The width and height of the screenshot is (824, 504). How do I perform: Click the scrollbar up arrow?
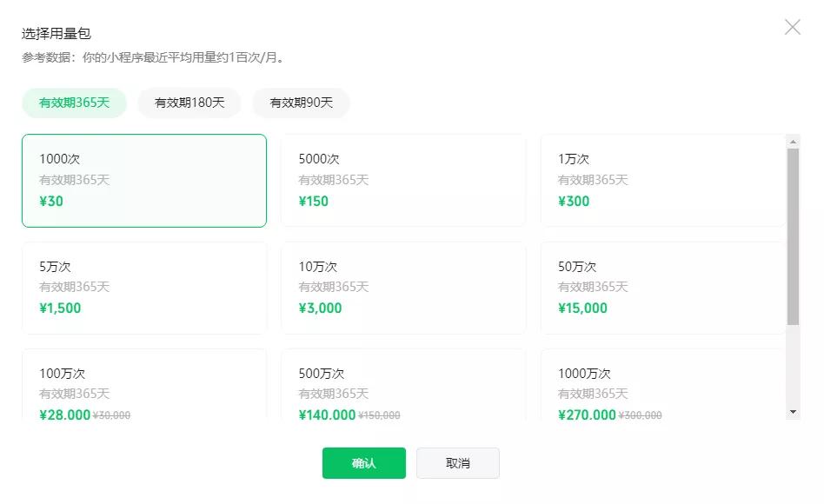coord(793,142)
